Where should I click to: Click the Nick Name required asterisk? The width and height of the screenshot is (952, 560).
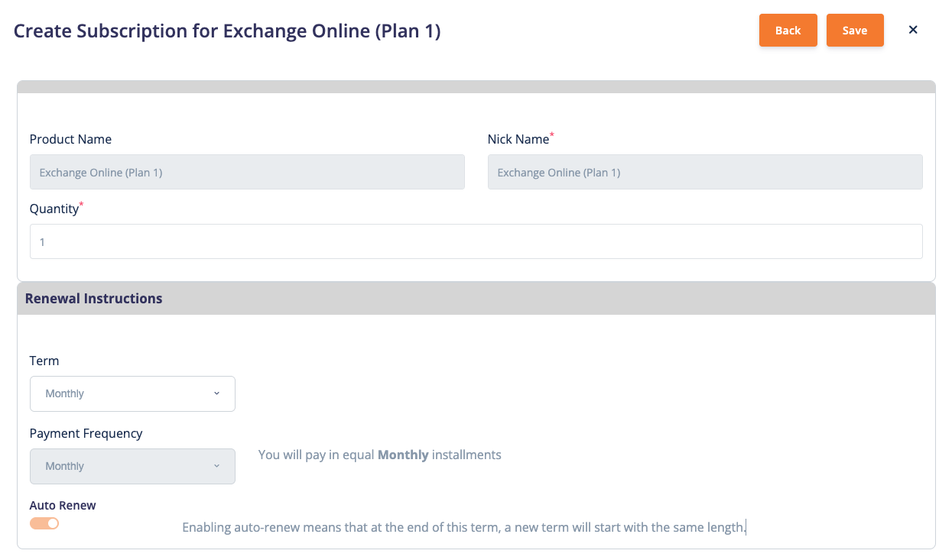coord(551,134)
